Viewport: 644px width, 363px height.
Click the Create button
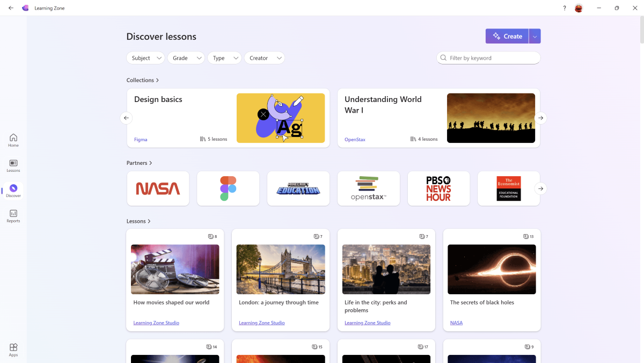[507, 36]
